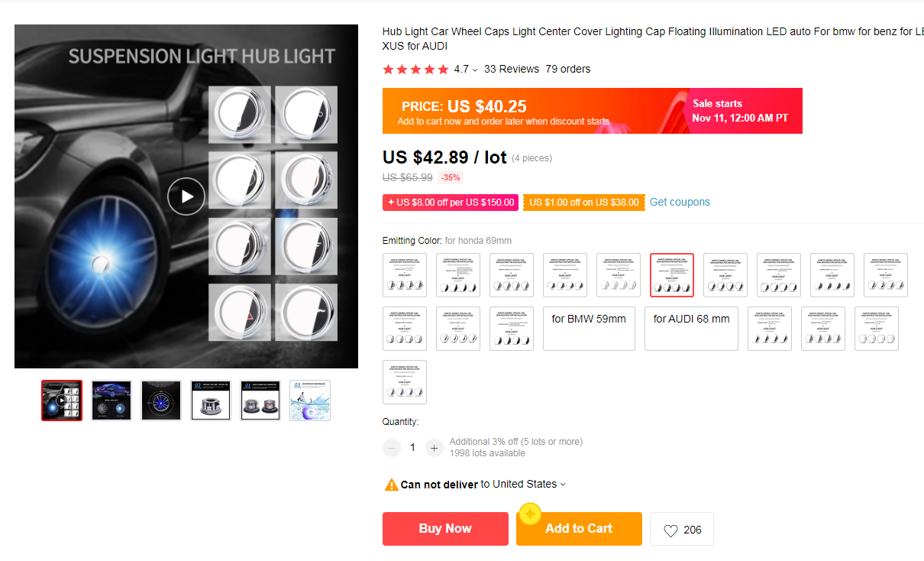Expand the rating dropdown arrow next to 4.7
Screen dimensions: 924x561
coord(475,70)
